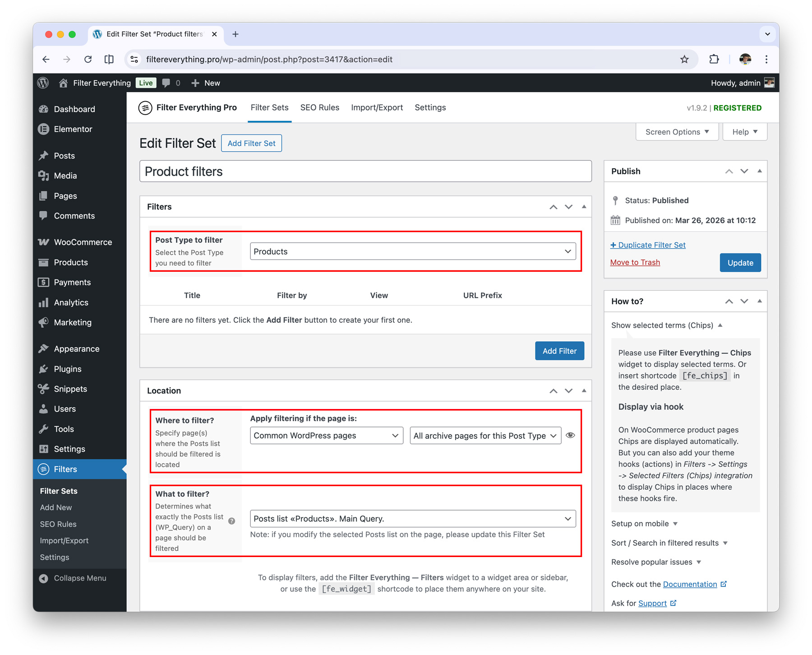Switch to the SEO Rules tab
Image resolution: width=812 pixels, height=655 pixels.
point(319,108)
